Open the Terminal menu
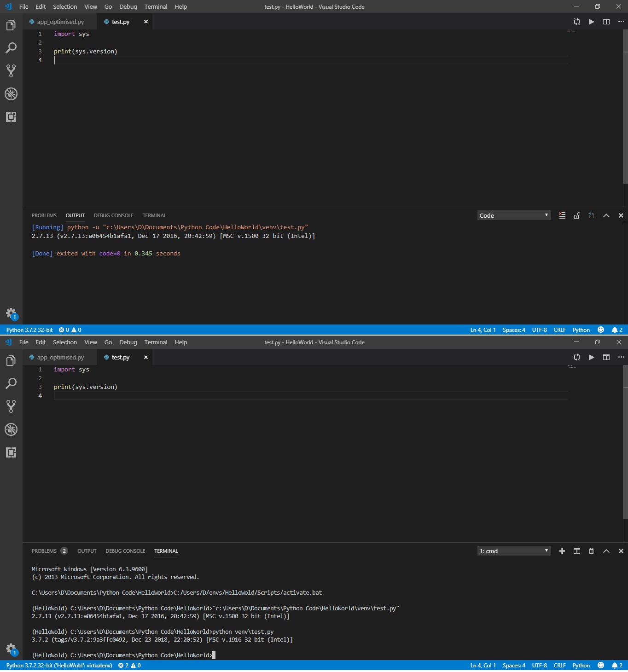This screenshot has width=628, height=672. (x=156, y=6)
